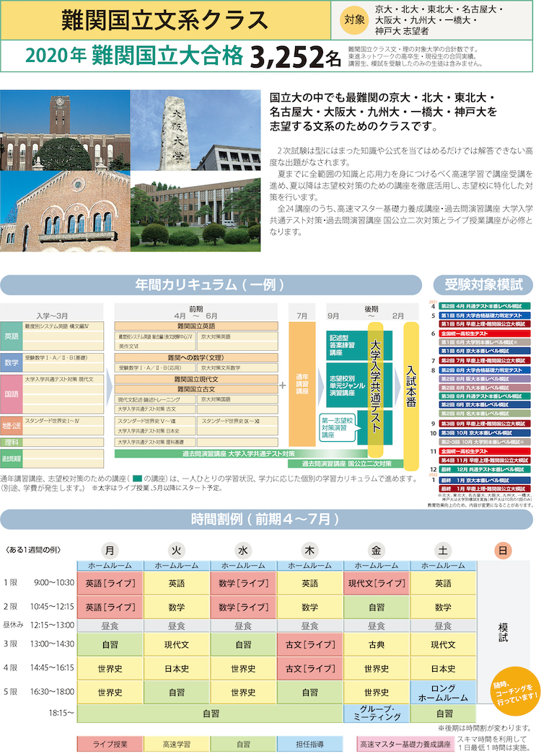Click the orange 通年講習講座 column
This screenshot has width=541, height=756.
click(x=302, y=384)
